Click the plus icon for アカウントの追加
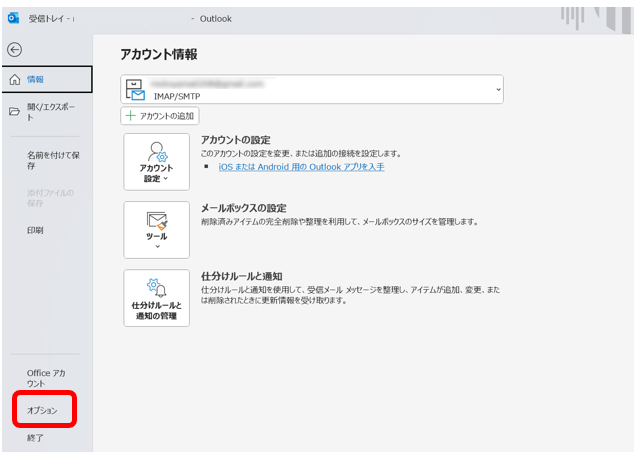 coord(130,116)
